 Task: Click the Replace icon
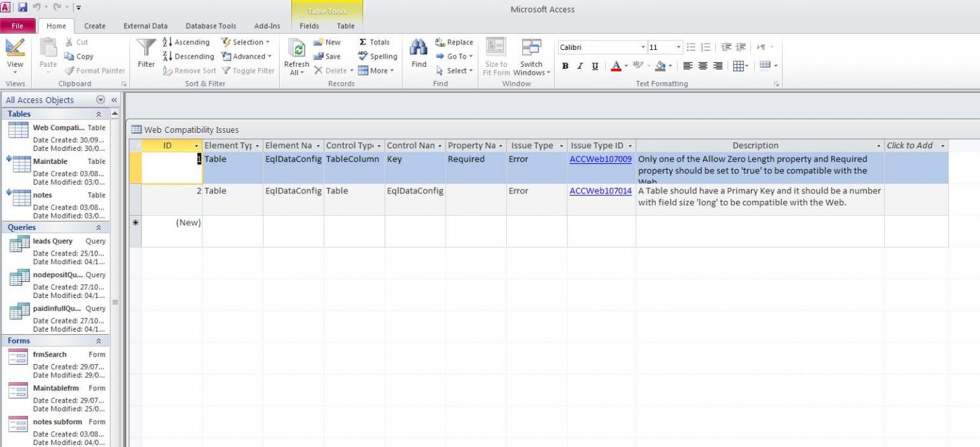tap(440, 42)
